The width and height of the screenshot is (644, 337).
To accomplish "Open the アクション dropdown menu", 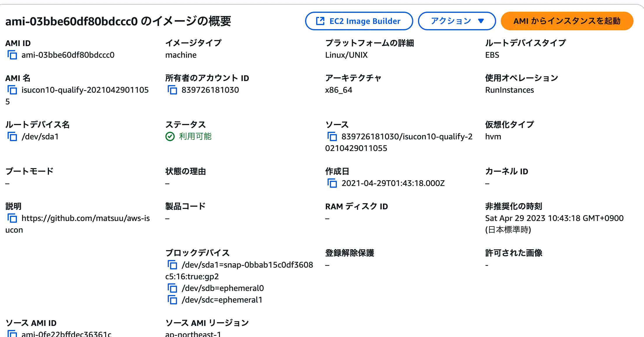I will pos(457,21).
